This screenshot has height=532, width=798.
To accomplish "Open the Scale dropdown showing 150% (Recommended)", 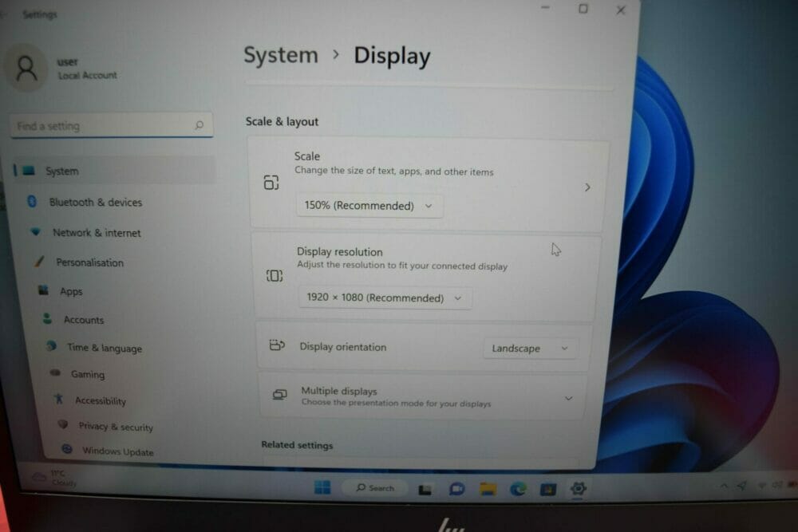I will coord(369,206).
